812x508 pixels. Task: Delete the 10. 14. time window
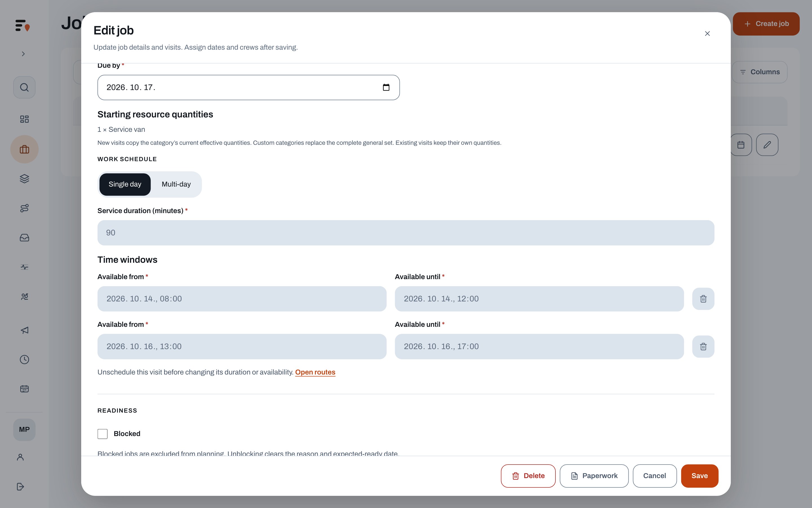click(703, 299)
